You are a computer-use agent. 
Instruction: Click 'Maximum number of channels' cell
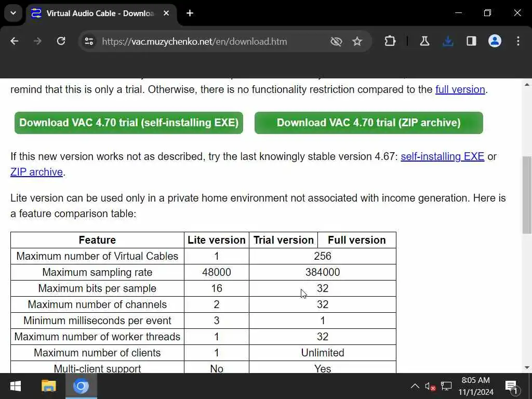[97, 304]
